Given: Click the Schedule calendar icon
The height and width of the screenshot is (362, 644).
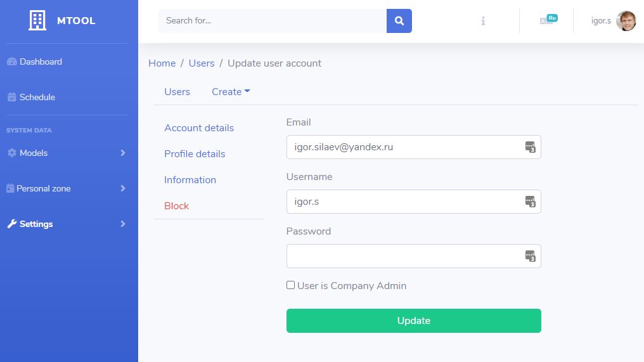Looking at the screenshot, I should tap(12, 97).
